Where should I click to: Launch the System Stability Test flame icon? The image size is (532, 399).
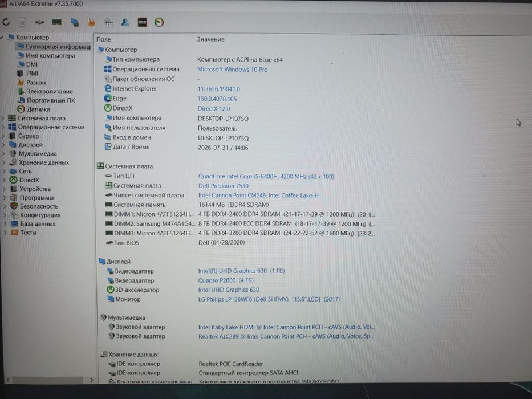coord(92,22)
